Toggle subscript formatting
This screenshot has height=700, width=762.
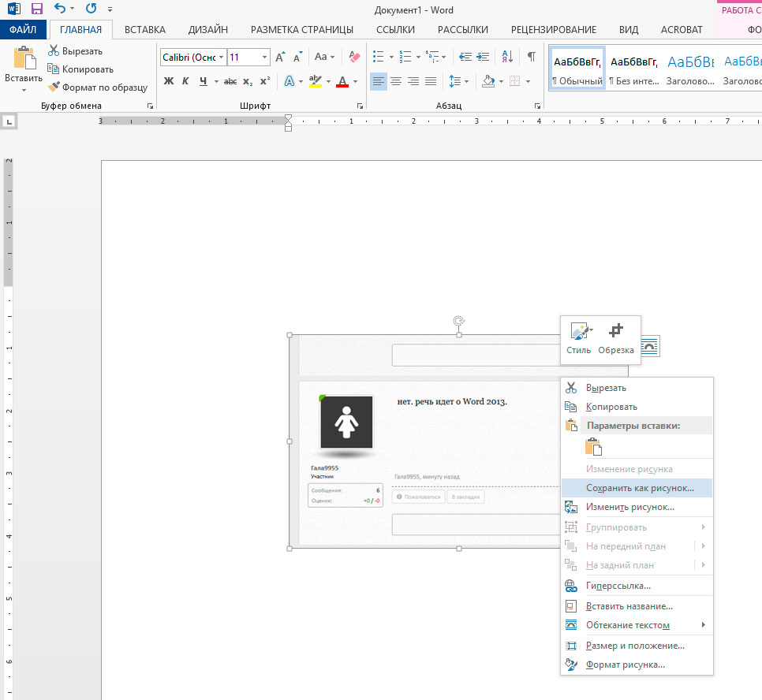[248, 81]
